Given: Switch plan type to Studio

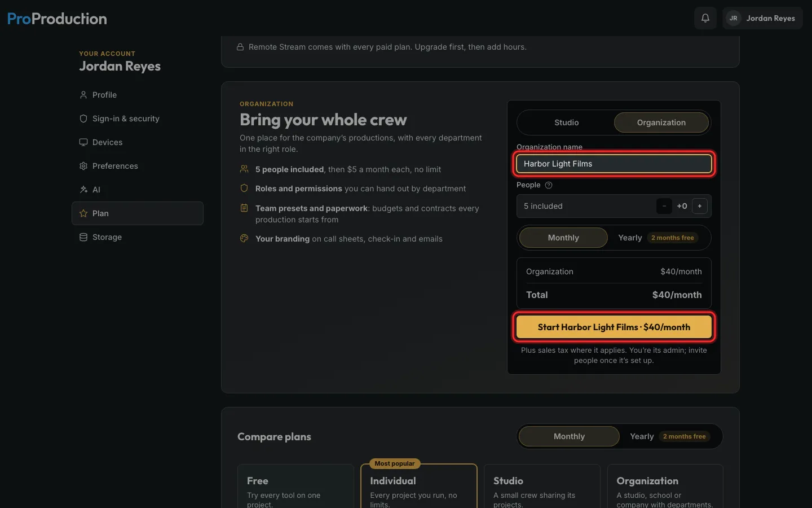Looking at the screenshot, I should pyautogui.click(x=566, y=122).
